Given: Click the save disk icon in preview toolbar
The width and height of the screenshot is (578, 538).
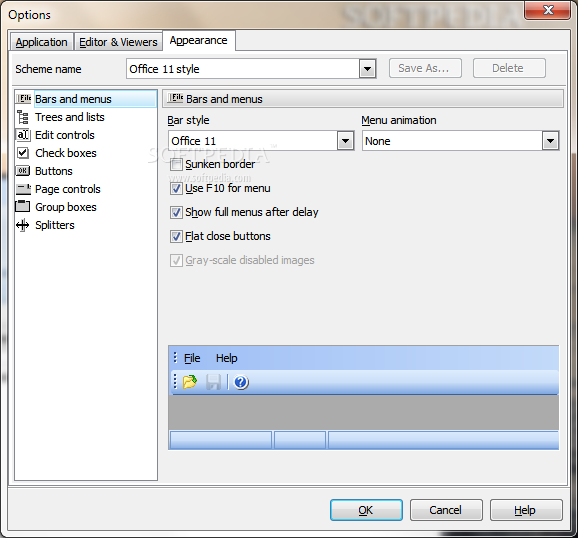Looking at the screenshot, I should (213, 382).
